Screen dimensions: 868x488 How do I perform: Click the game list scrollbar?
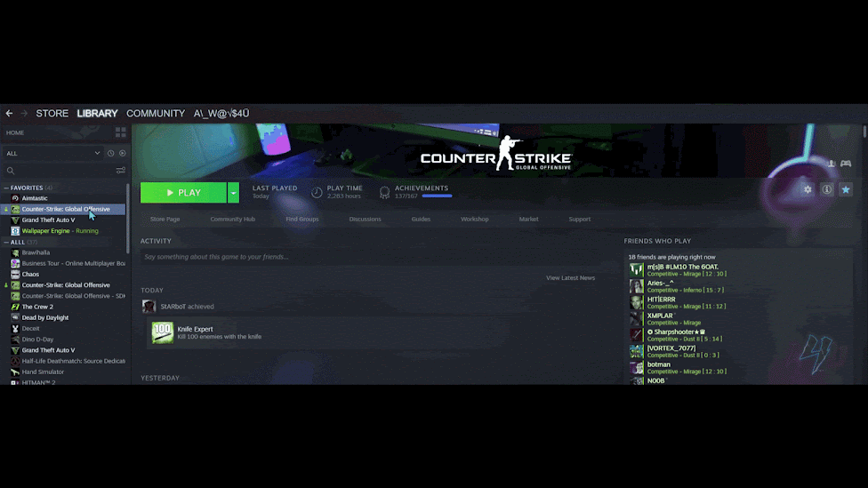coord(128,219)
